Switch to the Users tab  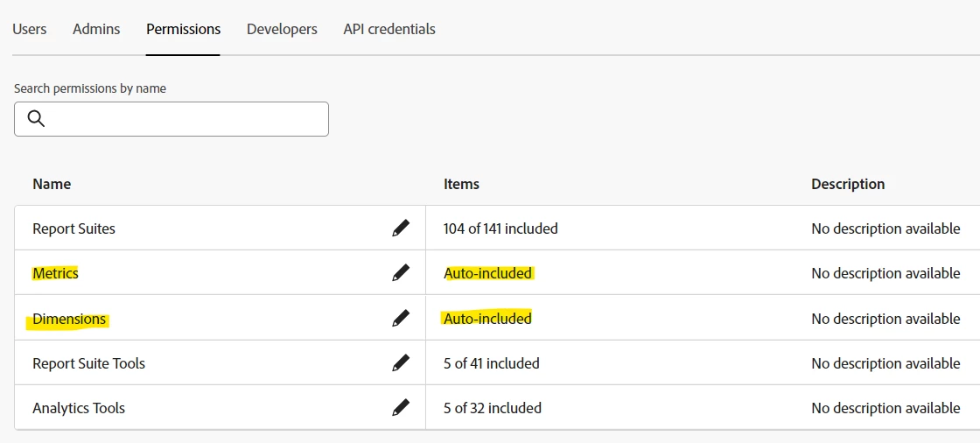tap(30, 29)
